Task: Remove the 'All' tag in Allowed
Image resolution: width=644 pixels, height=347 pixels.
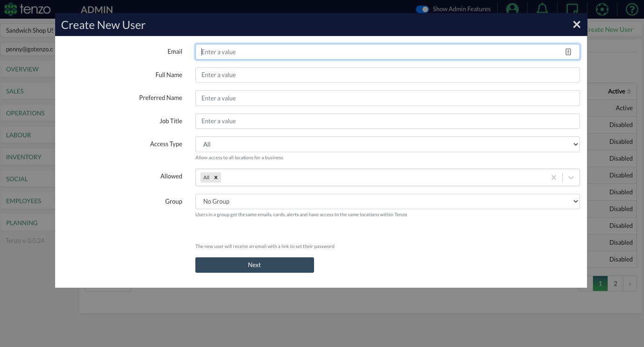Action: (x=216, y=177)
